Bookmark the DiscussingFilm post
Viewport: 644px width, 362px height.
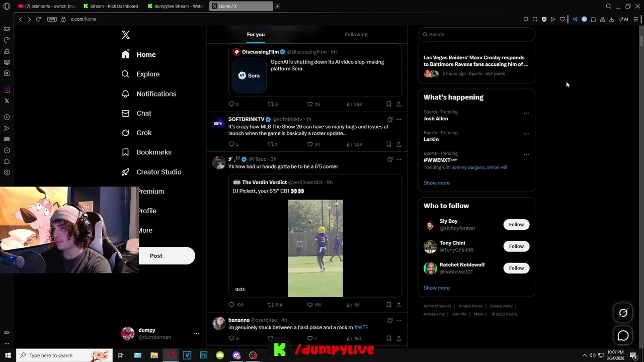point(388,104)
